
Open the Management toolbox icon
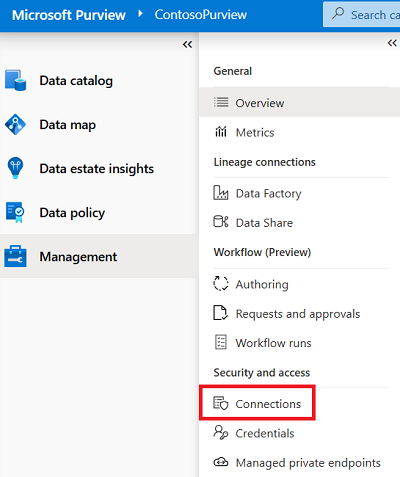(x=15, y=256)
